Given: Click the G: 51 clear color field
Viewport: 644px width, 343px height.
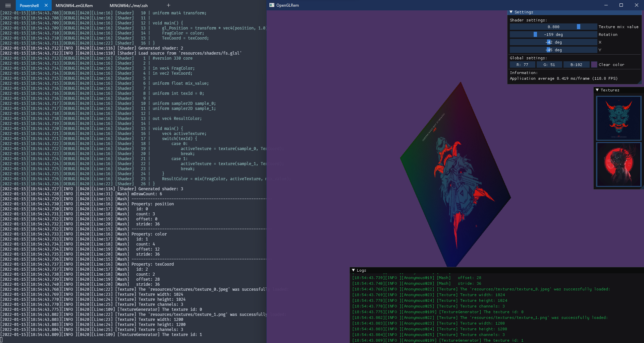Looking at the screenshot, I should 549,65.
